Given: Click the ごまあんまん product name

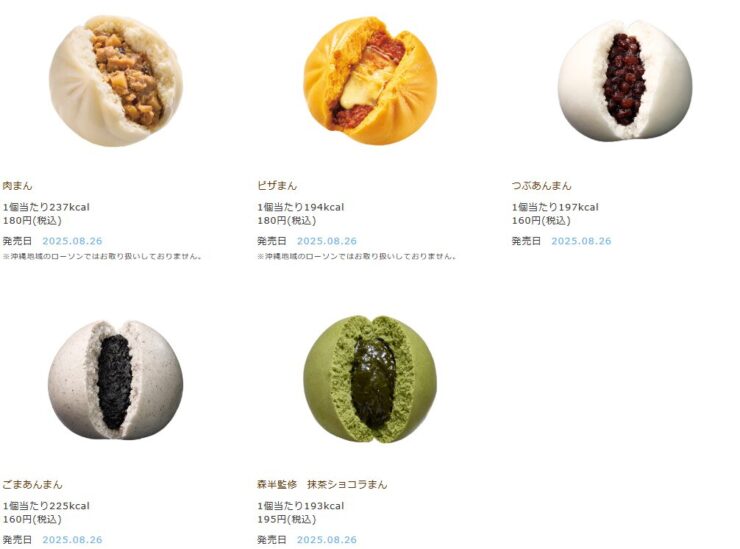Looking at the screenshot, I should [32, 484].
